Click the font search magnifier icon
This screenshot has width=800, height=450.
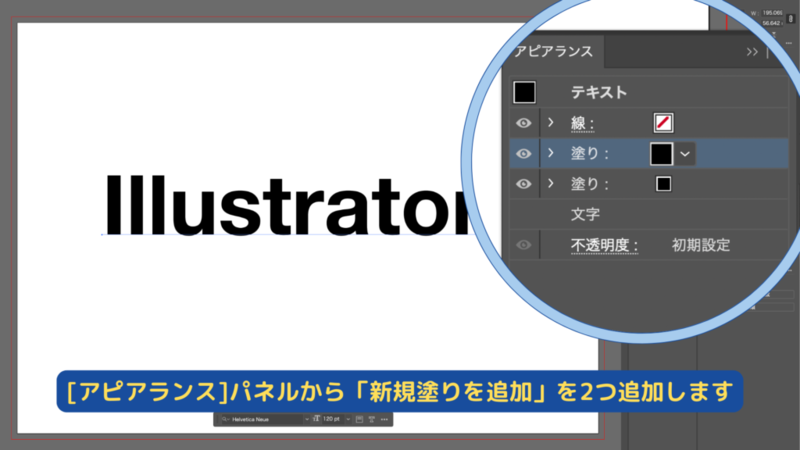click(x=224, y=419)
